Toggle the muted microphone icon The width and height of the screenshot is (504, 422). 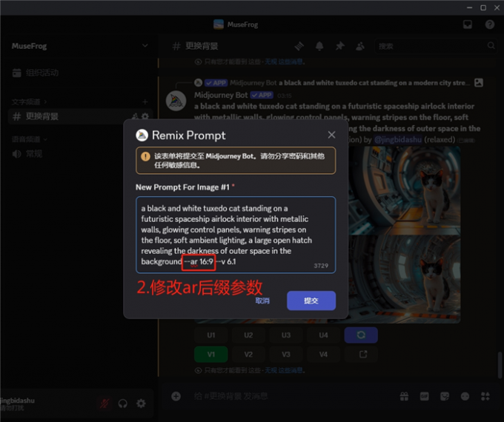pyautogui.click(x=105, y=403)
